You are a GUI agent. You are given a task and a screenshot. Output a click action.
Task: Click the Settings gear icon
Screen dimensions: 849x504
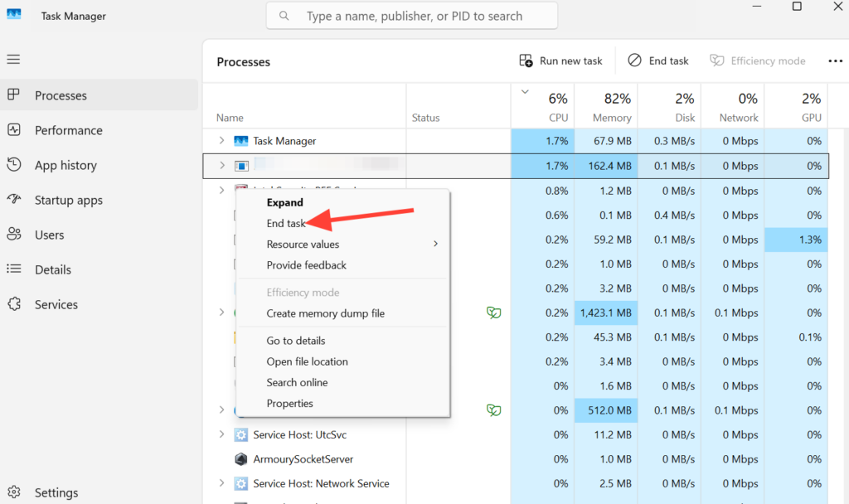pyautogui.click(x=13, y=492)
